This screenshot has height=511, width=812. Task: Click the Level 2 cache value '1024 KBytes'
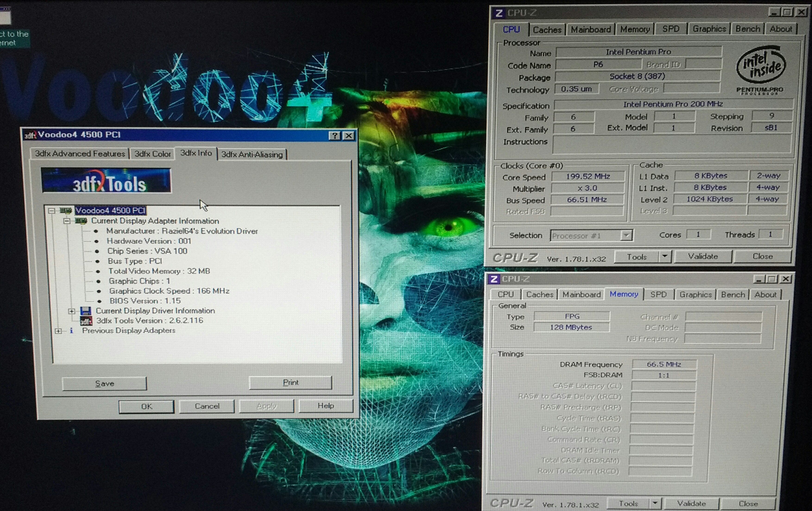tap(710, 199)
